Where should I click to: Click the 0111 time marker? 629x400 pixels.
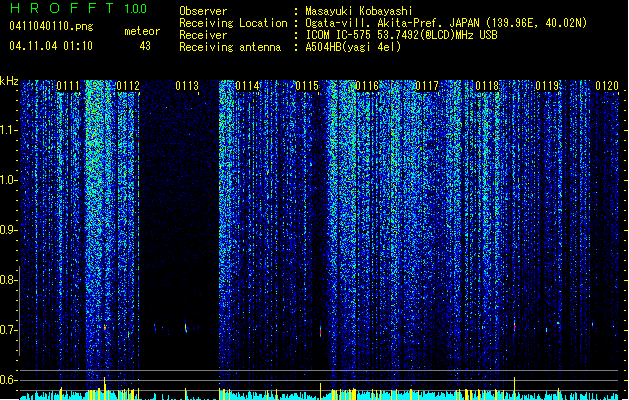coord(68,86)
